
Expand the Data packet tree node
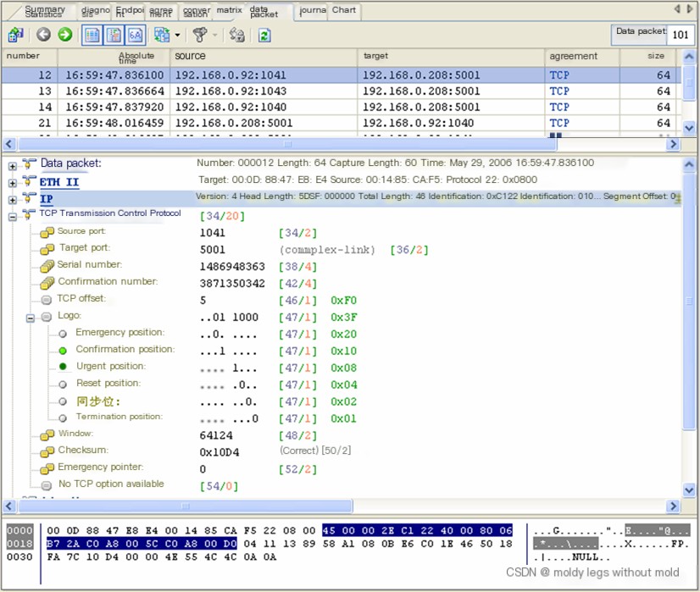pyautogui.click(x=13, y=166)
